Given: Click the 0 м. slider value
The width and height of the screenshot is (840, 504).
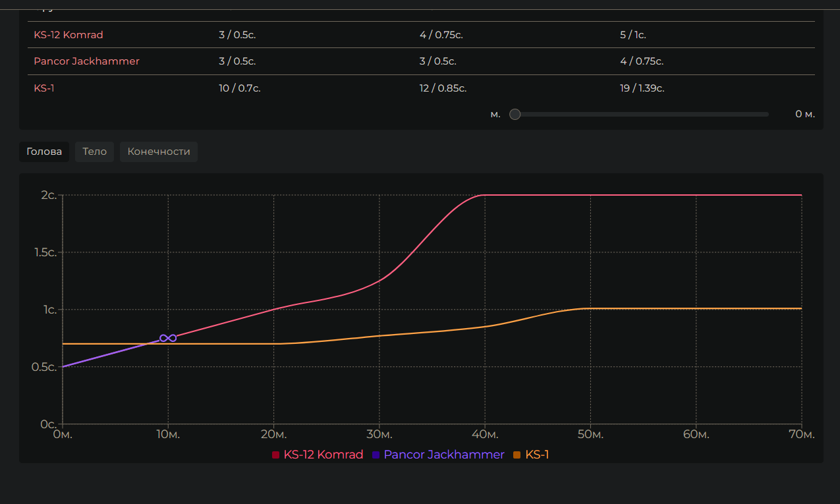Looking at the screenshot, I should [x=804, y=115].
